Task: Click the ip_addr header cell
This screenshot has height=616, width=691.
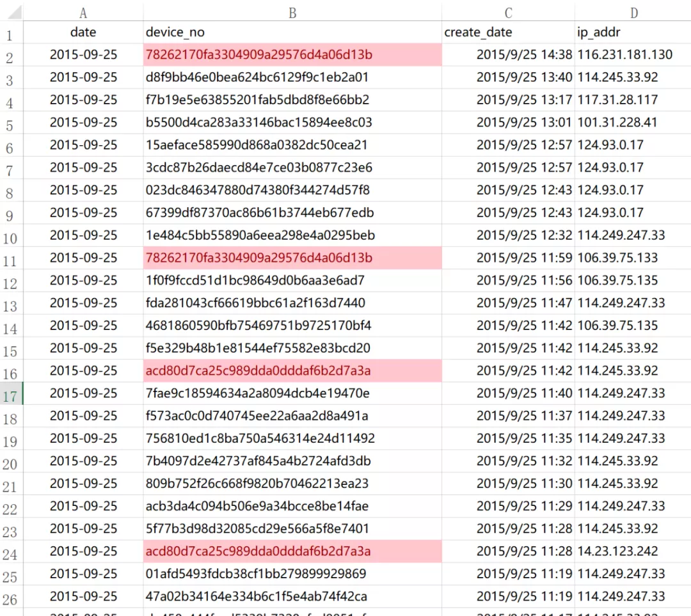Action: click(x=633, y=32)
